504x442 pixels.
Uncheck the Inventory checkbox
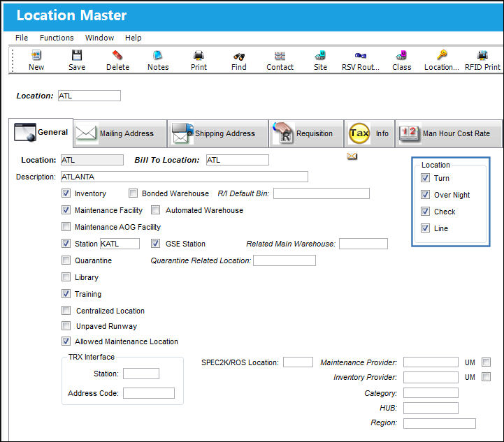pyautogui.click(x=66, y=193)
